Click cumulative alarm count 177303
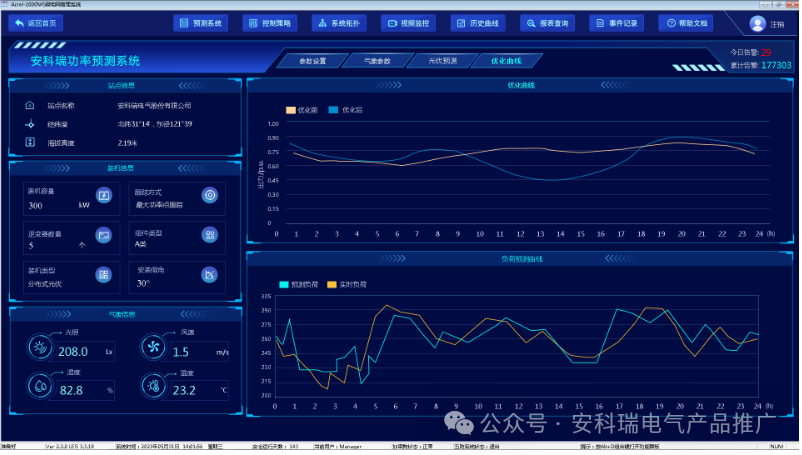Viewport: 802px width, 455px height. pos(776,65)
